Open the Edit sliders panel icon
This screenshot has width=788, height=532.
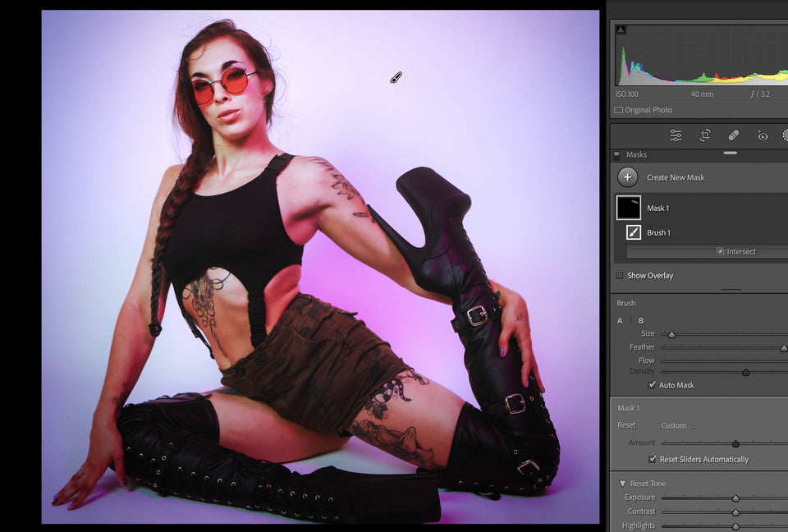[676, 135]
